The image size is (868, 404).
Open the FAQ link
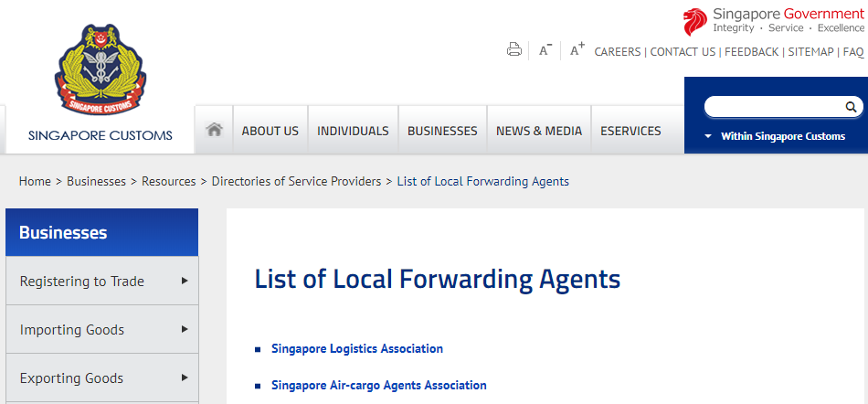[853, 52]
